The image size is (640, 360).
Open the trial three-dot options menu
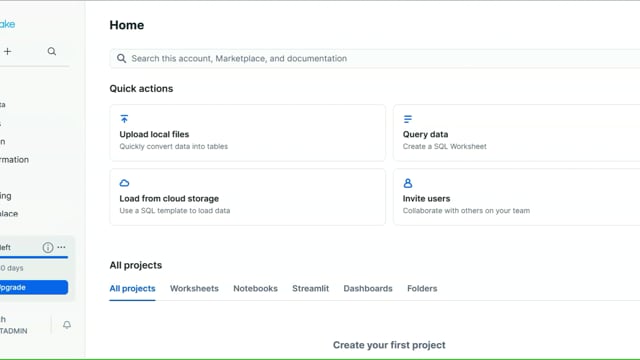61,247
